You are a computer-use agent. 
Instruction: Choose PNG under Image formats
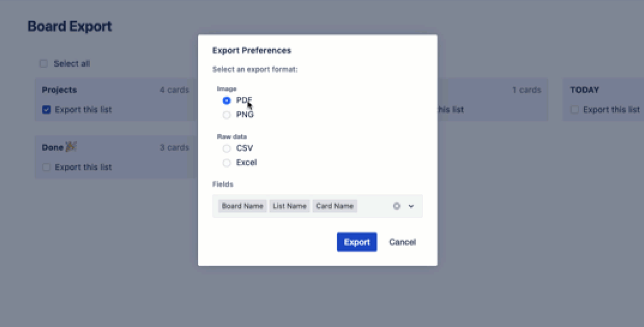pyautogui.click(x=226, y=115)
